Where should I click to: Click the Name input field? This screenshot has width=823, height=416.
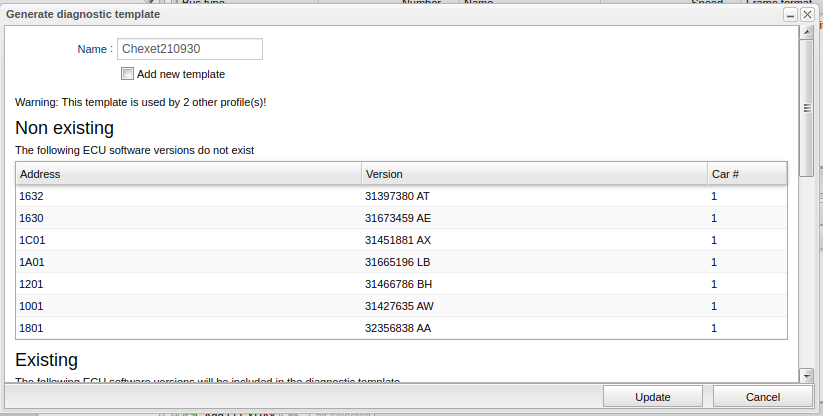pyautogui.click(x=190, y=50)
